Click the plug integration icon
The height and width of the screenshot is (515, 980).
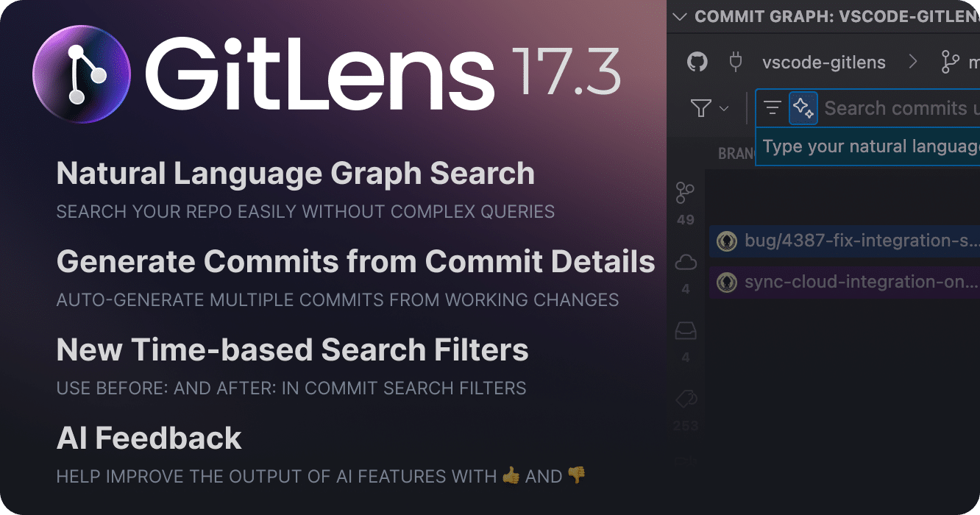(x=735, y=62)
